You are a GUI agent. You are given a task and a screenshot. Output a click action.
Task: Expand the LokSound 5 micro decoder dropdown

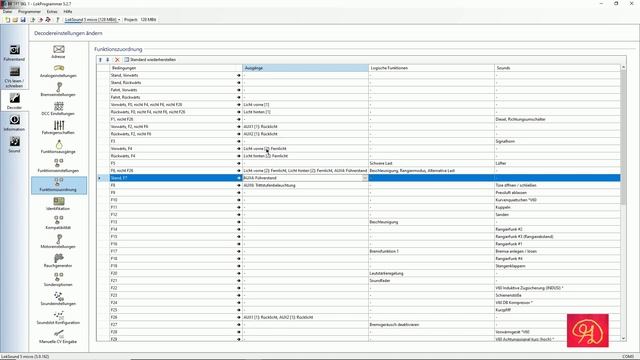point(119,20)
